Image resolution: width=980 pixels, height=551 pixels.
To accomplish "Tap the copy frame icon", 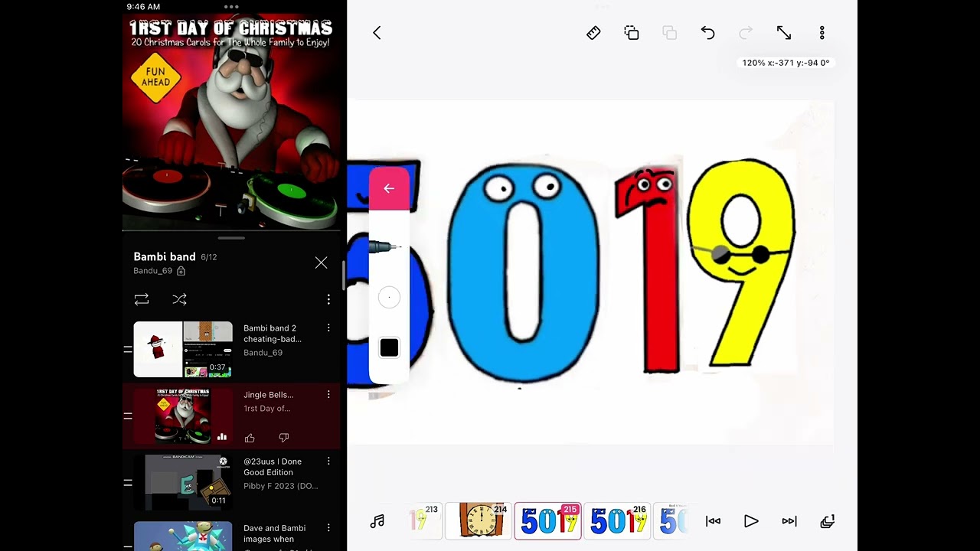I will pos(632,33).
